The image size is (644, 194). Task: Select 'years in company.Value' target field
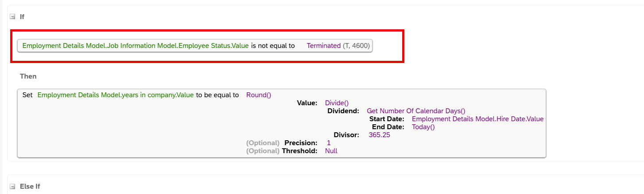pos(116,95)
